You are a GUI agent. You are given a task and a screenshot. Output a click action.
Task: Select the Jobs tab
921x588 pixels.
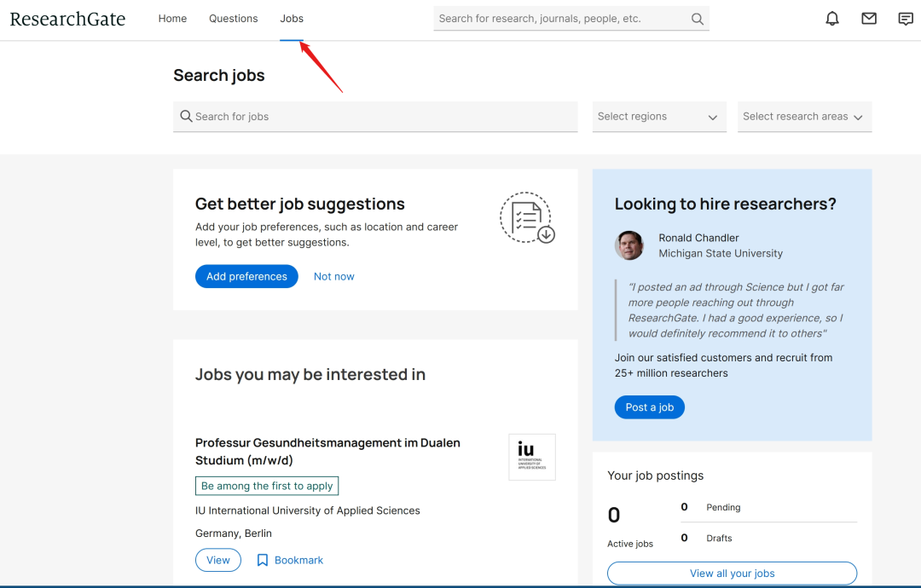coord(292,19)
